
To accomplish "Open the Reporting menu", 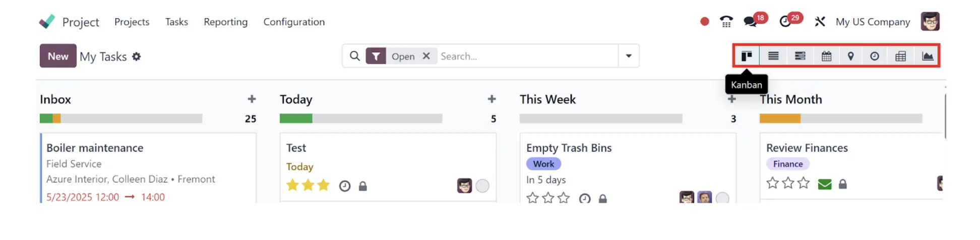I will (x=225, y=22).
